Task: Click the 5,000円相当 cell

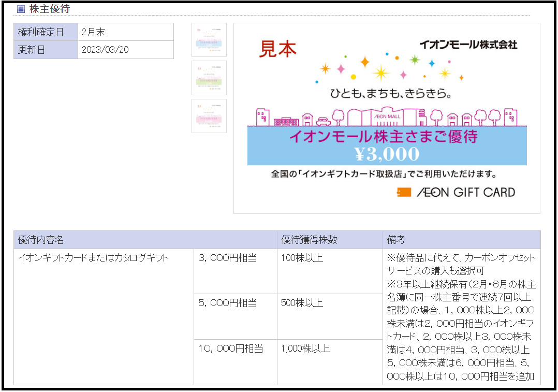Action: click(x=236, y=316)
